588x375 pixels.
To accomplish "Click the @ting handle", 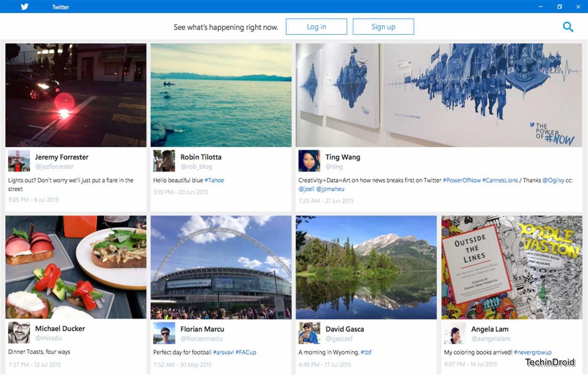I will (x=334, y=167).
